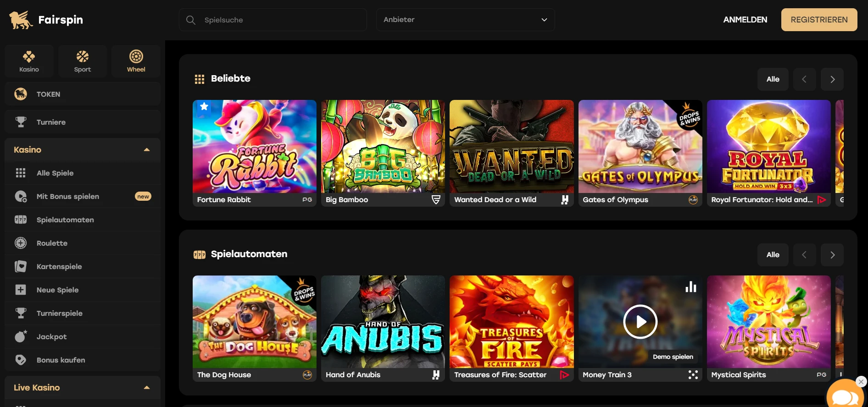Screen dimensions: 868x407
Task: Click the REGISTRIEREN button
Action: 819,20
